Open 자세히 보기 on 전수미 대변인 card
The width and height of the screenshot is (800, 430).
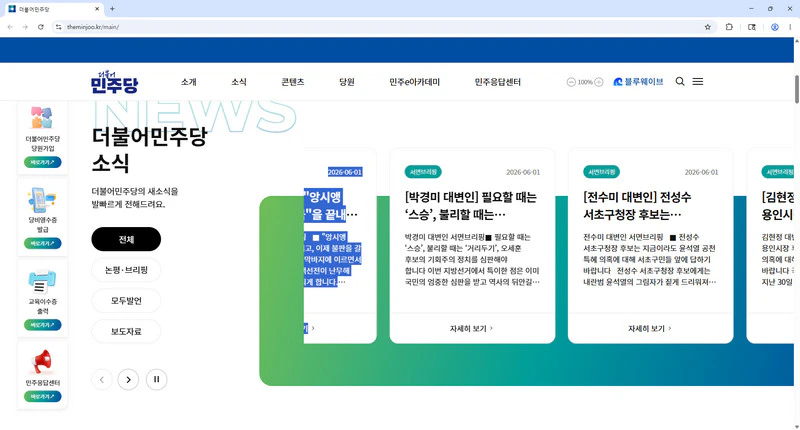pos(649,329)
